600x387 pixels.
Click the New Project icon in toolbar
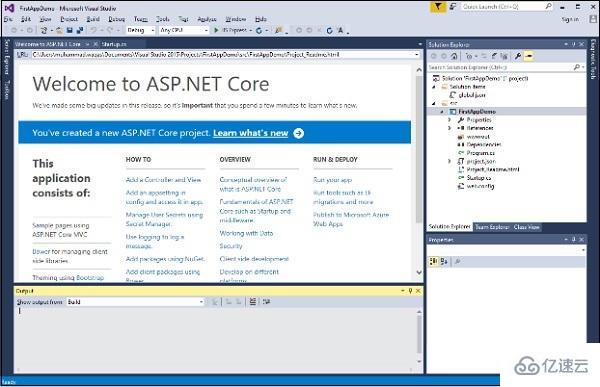[44, 30]
